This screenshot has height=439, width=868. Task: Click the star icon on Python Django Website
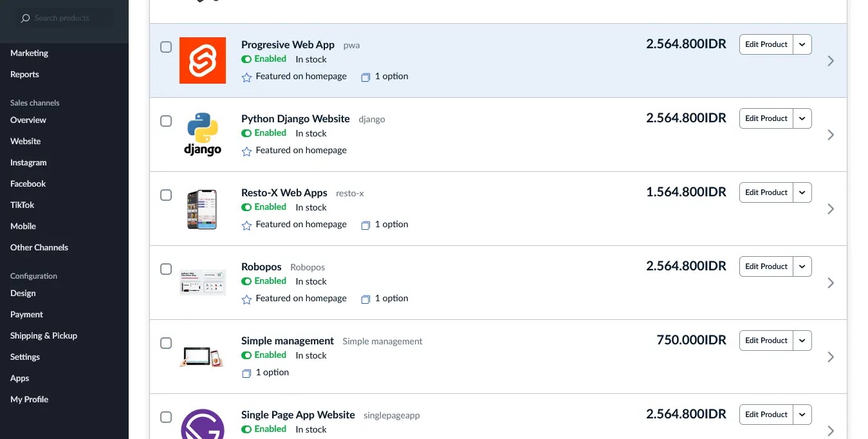246,151
